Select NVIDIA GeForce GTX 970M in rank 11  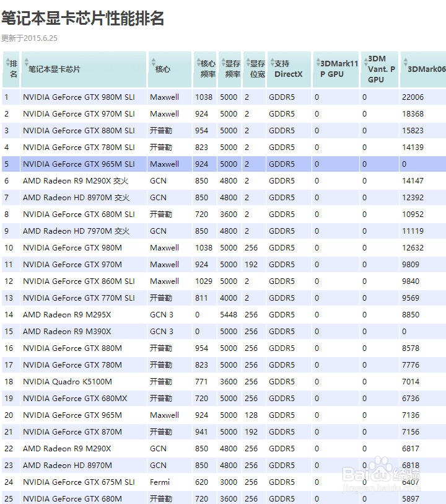click(x=72, y=265)
